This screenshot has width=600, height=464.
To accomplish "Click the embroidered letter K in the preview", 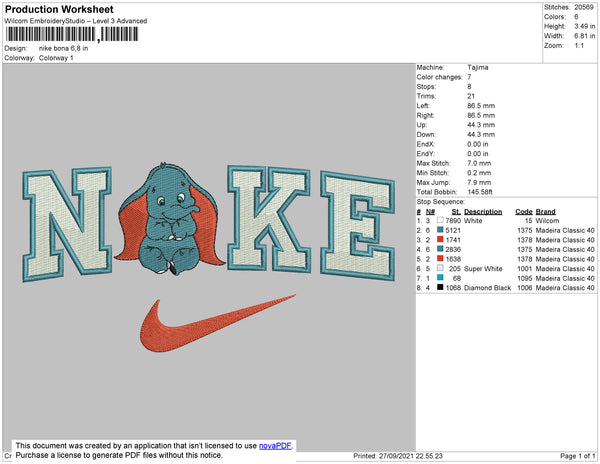I will [x=269, y=219].
